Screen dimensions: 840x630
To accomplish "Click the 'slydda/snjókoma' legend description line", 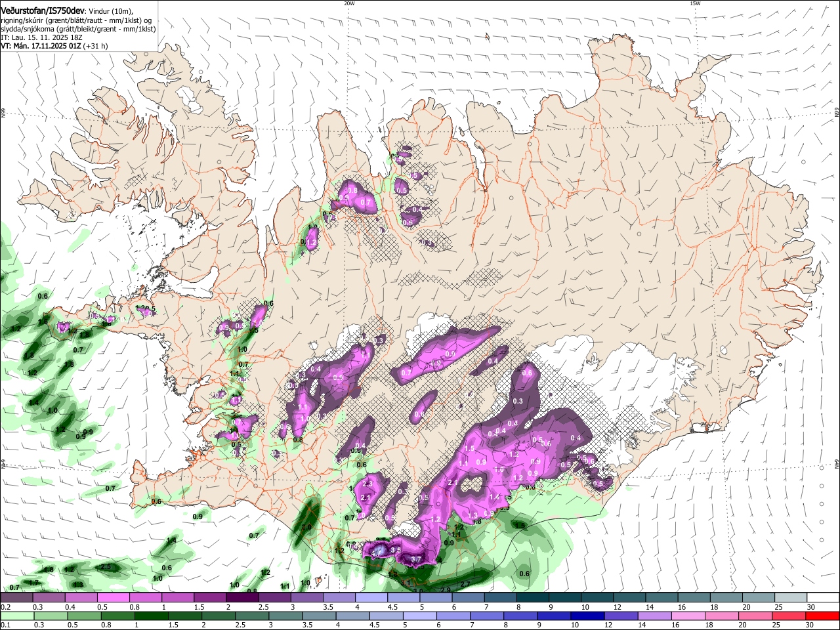I will [78, 29].
